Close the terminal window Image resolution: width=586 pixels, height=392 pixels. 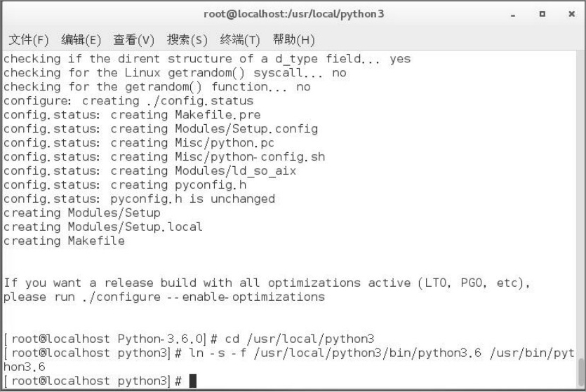coord(571,14)
